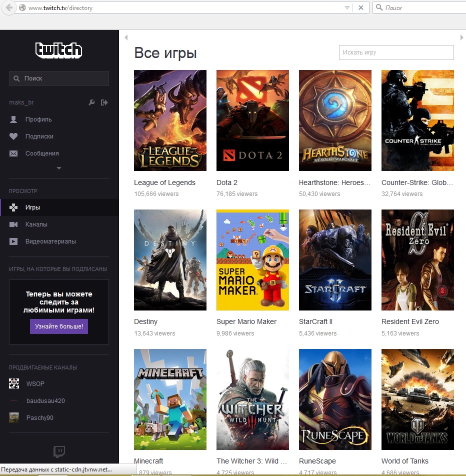
Task: Focus the sidebar Поиск search field
Action: click(x=59, y=78)
